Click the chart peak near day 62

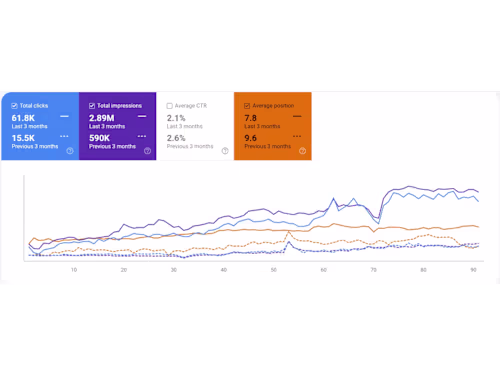coord(333,199)
